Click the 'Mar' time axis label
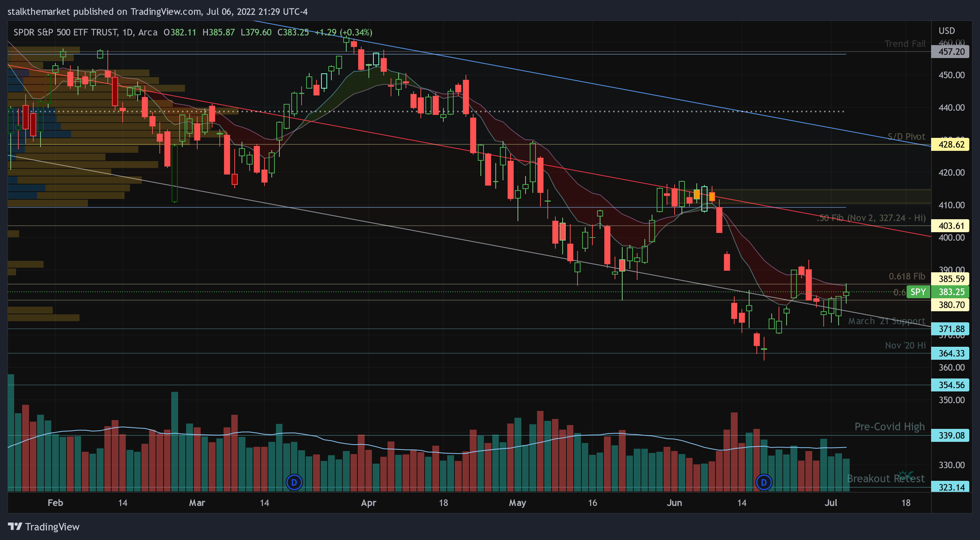The height and width of the screenshot is (540, 980). click(x=197, y=503)
